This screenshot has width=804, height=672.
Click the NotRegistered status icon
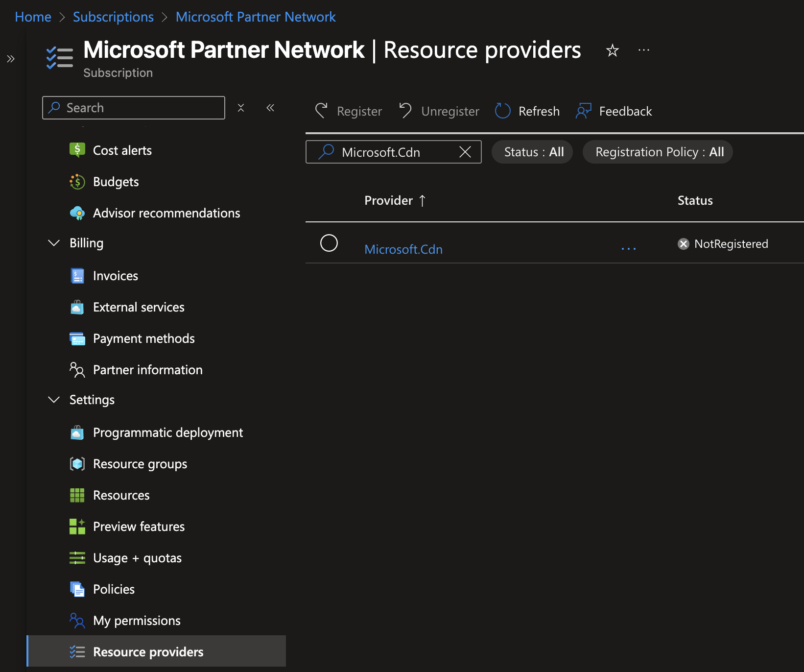[x=684, y=244]
